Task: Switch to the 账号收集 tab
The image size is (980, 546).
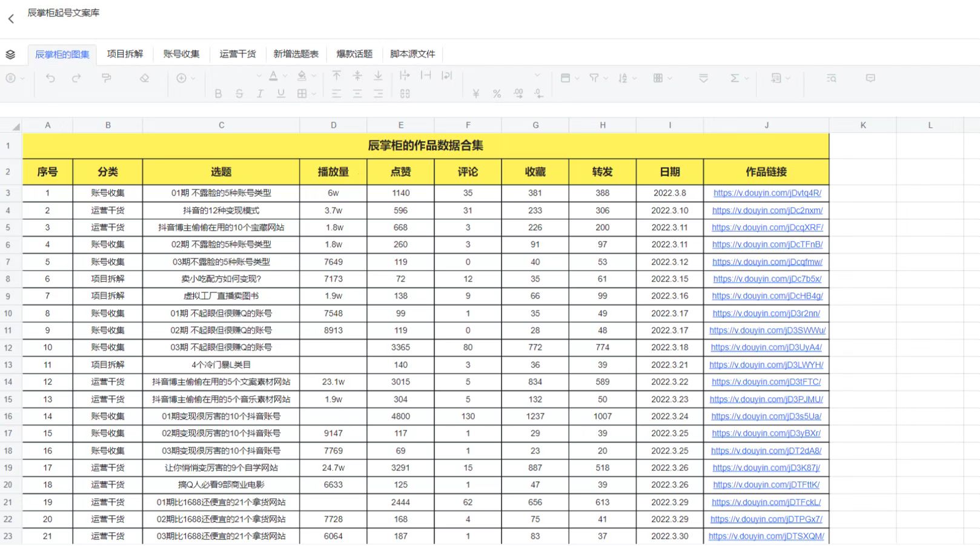Action: coord(181,54)
